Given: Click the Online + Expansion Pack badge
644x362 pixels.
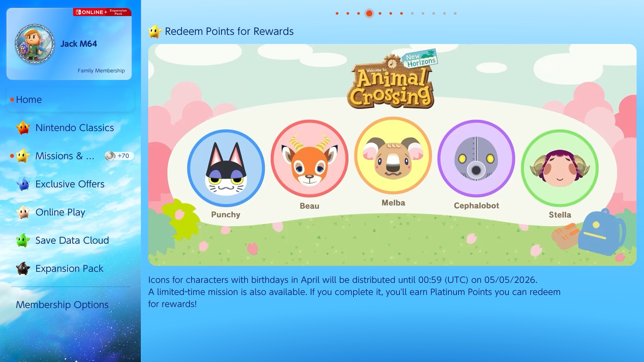Looking at the screenshot, I should pos(102,12).
